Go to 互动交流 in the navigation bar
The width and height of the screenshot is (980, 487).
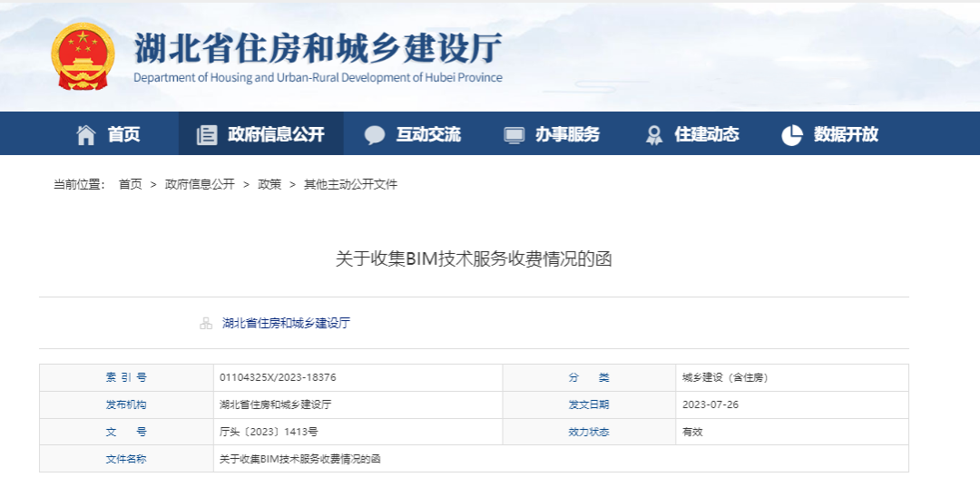point(428,134)
